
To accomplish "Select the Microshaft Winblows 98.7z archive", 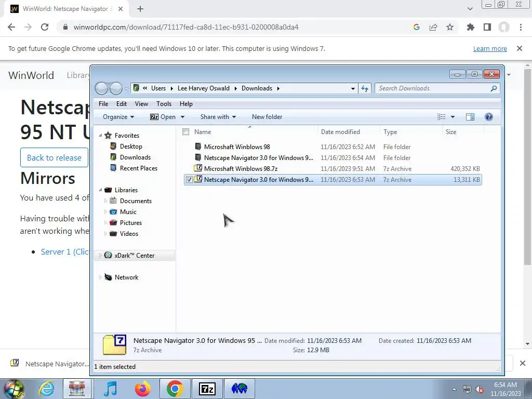I will [x=241, y=169].
